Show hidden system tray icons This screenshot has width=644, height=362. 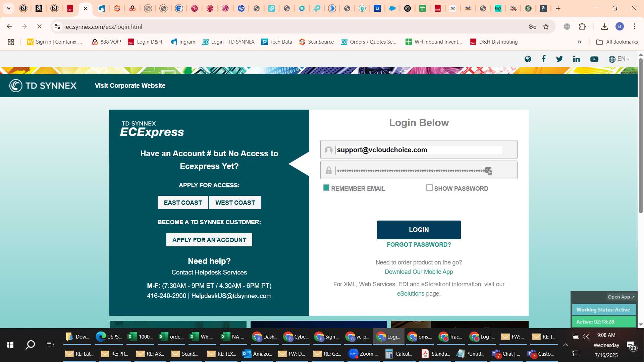click(x=566, y=345)
